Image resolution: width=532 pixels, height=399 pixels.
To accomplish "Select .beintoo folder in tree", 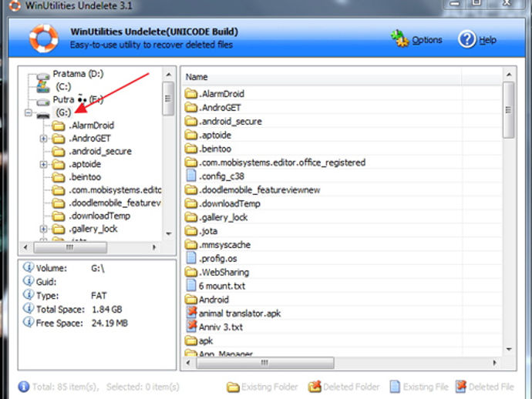I will [x=85, y=177].
